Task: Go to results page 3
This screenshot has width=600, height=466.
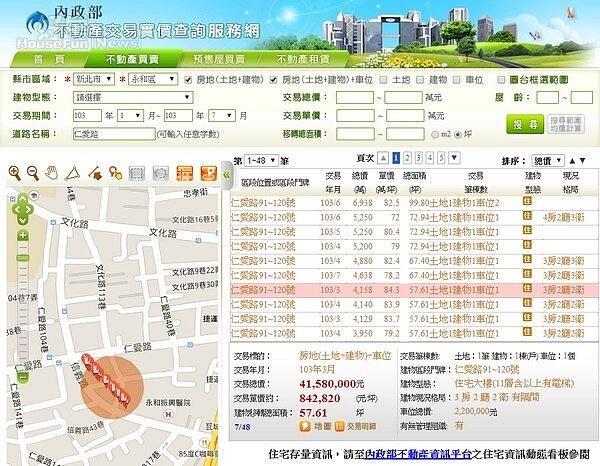Action: (x=419, y=158)
